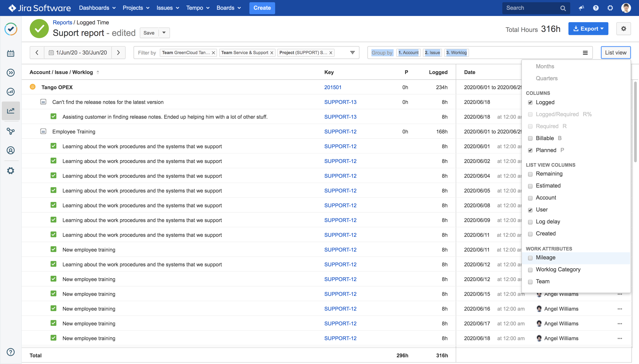This screenshot has height=364, width=639.
Task: Open the Tempo menu in top navigation
Action: point(198,8)
